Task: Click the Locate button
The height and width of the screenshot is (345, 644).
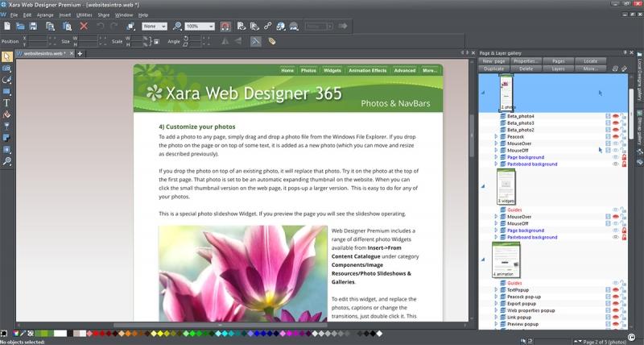Action: coord(590,60)
